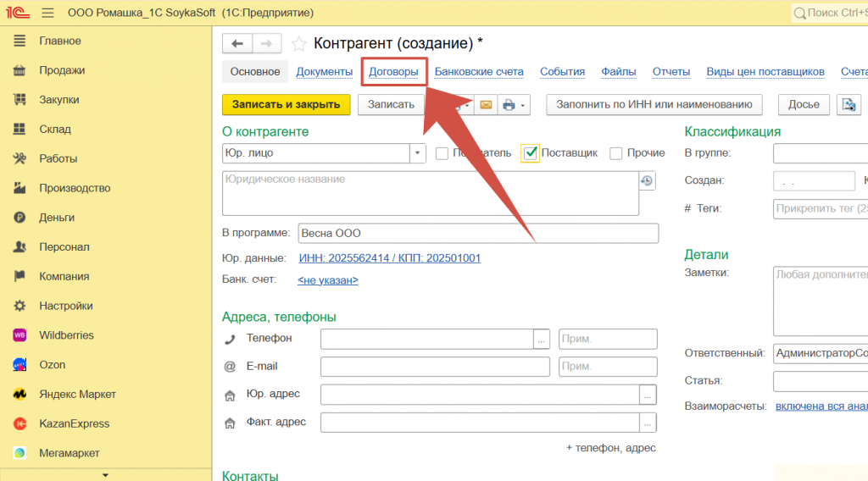
Task: Click the envelope email icon in toolbar
Action: [486, 105]
